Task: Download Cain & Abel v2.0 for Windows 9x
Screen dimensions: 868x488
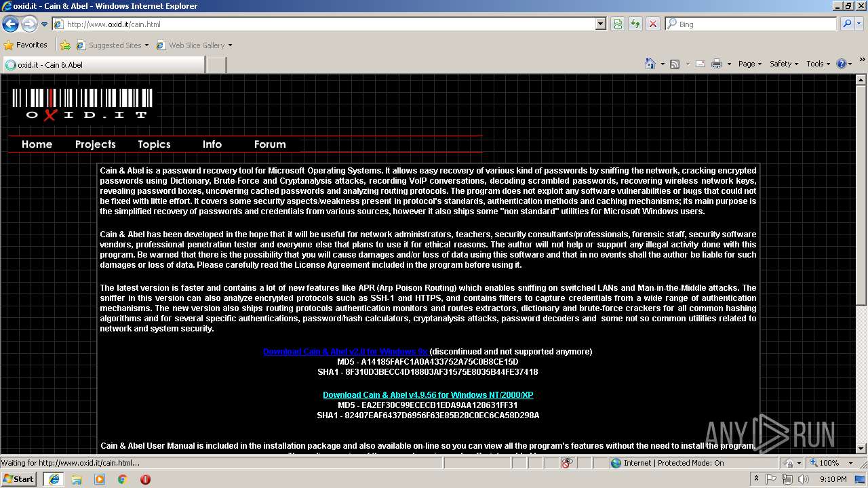Action: pos(345,352)
